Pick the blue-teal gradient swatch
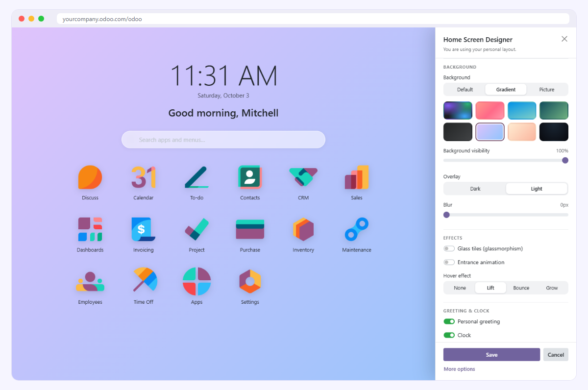Screen dimensions: 588x390 tap(522, 110)
